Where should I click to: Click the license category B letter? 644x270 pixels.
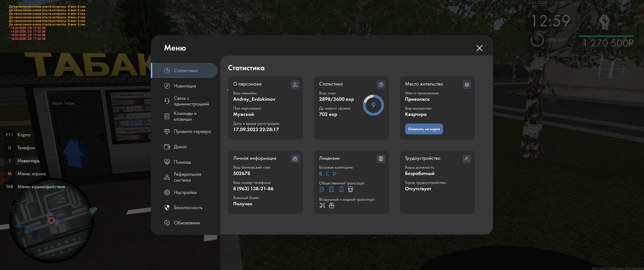[x=321, y=174]
